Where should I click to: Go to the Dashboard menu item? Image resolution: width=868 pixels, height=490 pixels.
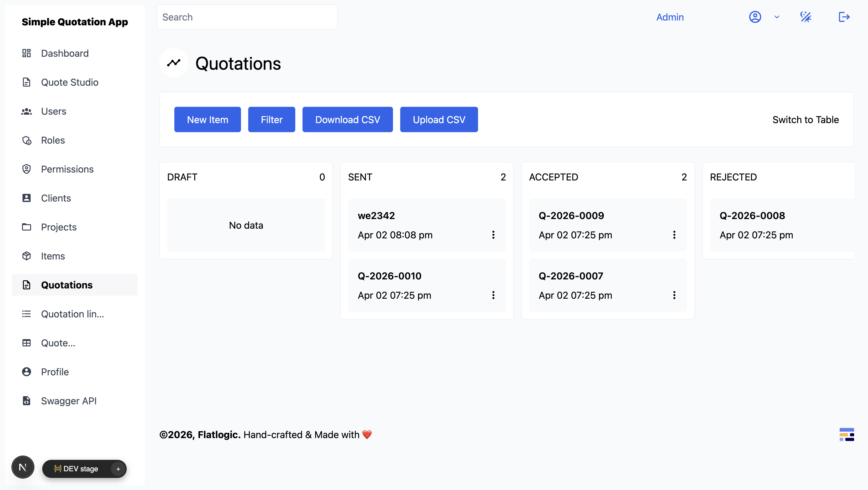(65, 53)
